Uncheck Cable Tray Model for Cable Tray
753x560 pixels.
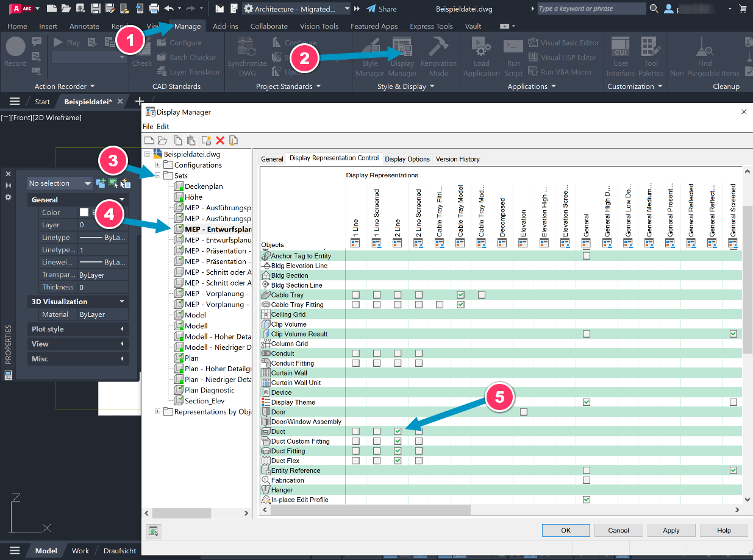(461, 294)
